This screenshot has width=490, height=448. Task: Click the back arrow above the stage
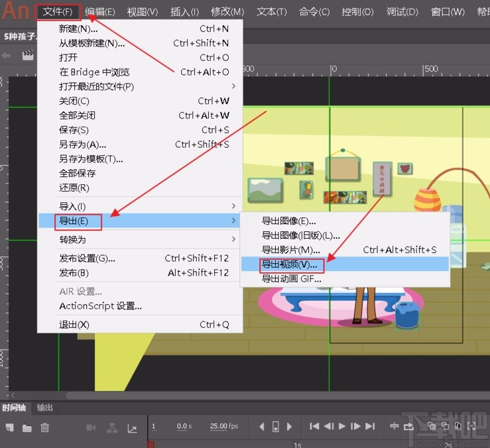(x=6, y=56)
